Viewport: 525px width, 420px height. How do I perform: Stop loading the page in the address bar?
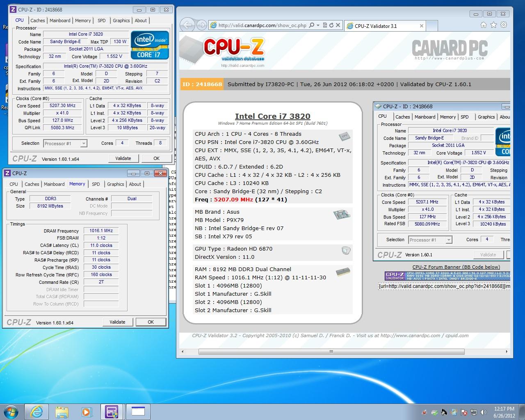(x=338, y=25)
